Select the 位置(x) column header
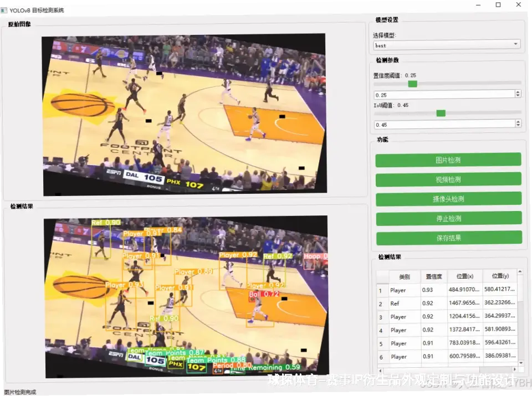This screenshot has width=532, height=396. (x=465, y=276)
